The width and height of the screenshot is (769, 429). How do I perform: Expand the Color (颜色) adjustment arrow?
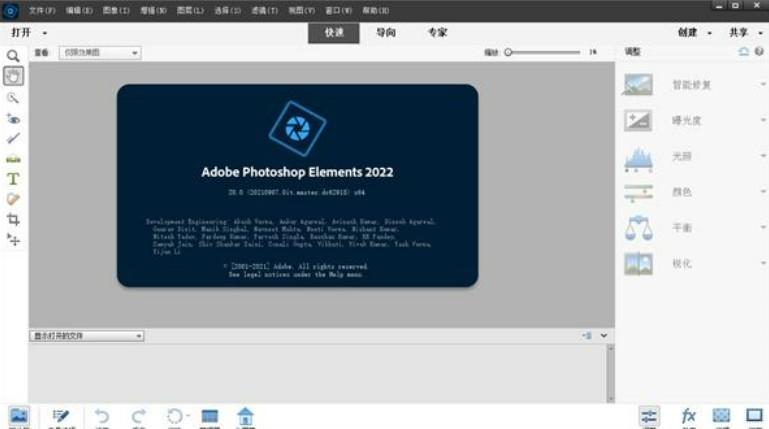(763, 192)
